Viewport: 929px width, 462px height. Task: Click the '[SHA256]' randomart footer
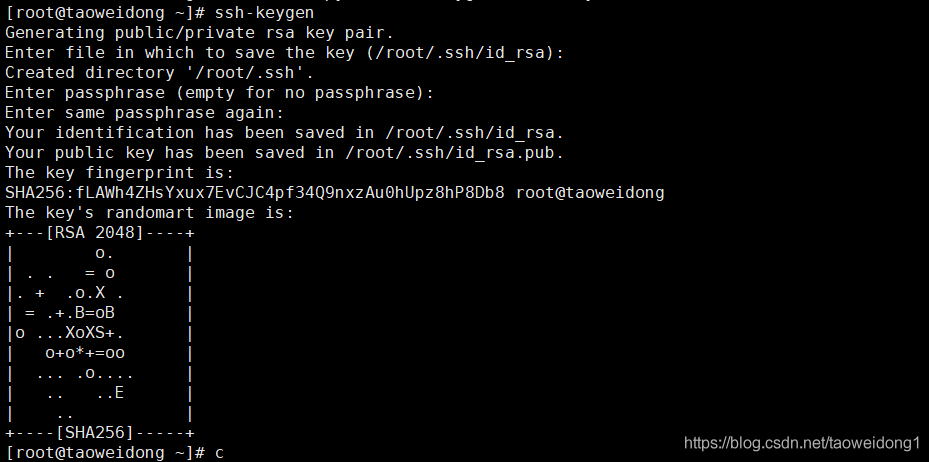[95, 433]
